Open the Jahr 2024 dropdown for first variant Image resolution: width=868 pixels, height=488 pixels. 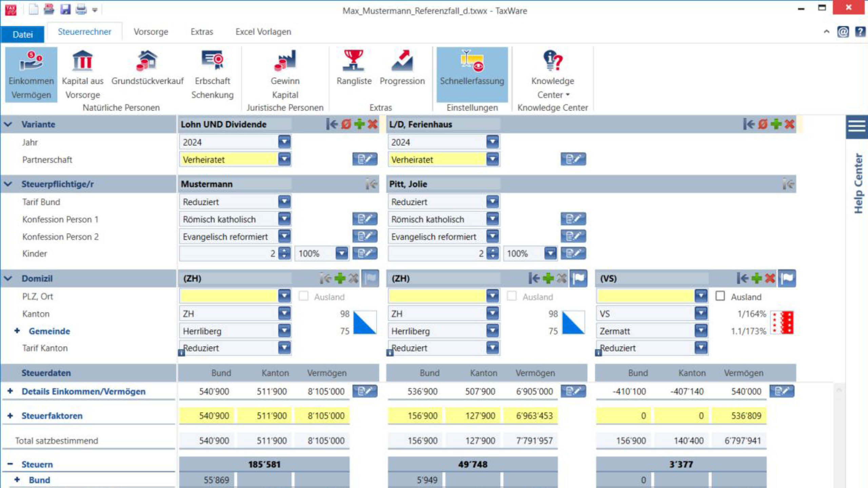(x=284, y=142)
